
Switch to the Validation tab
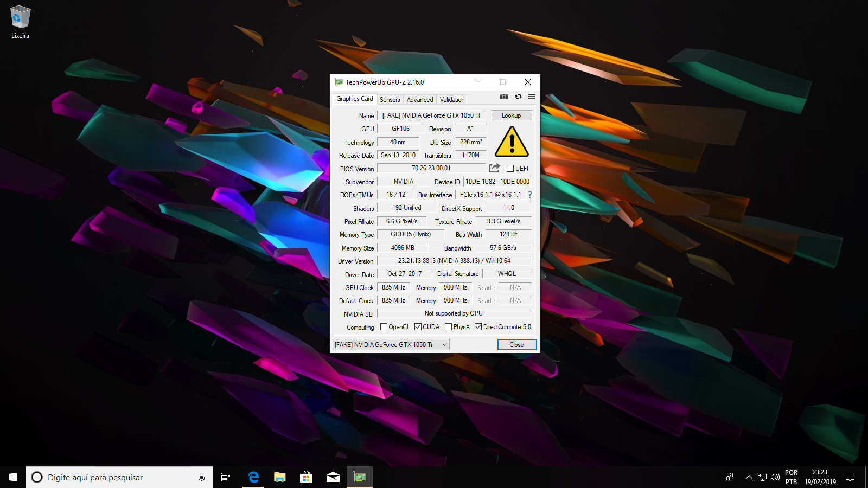click(x=452, y=100)
